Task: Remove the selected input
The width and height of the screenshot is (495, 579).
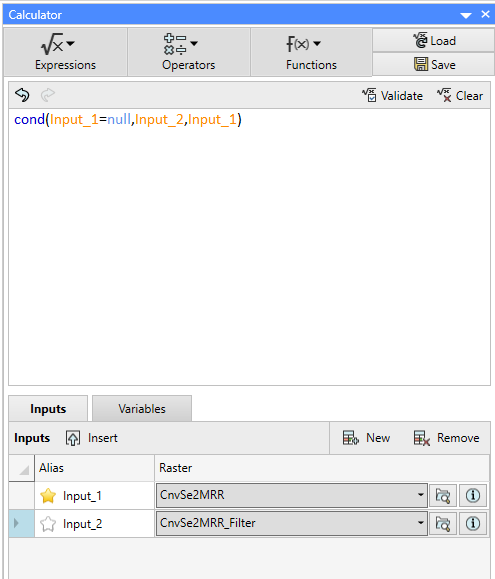Action: click(x=446, y=438)
